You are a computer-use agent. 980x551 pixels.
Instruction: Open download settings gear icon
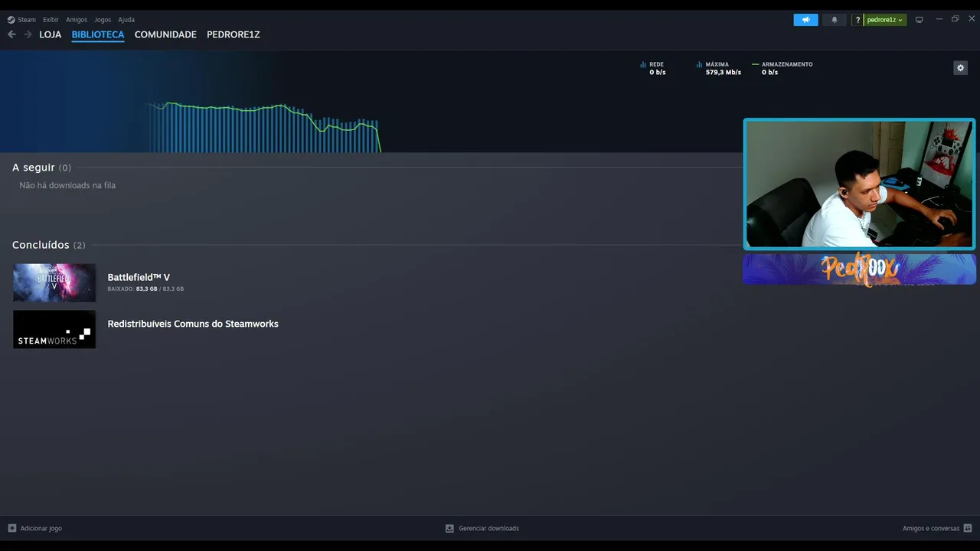(x=960, y=68)
